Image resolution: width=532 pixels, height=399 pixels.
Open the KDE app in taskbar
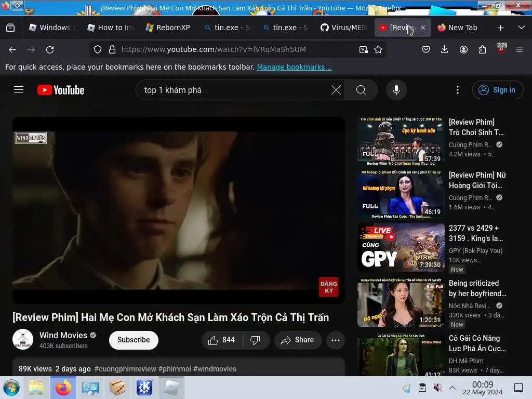click(144, 388)
